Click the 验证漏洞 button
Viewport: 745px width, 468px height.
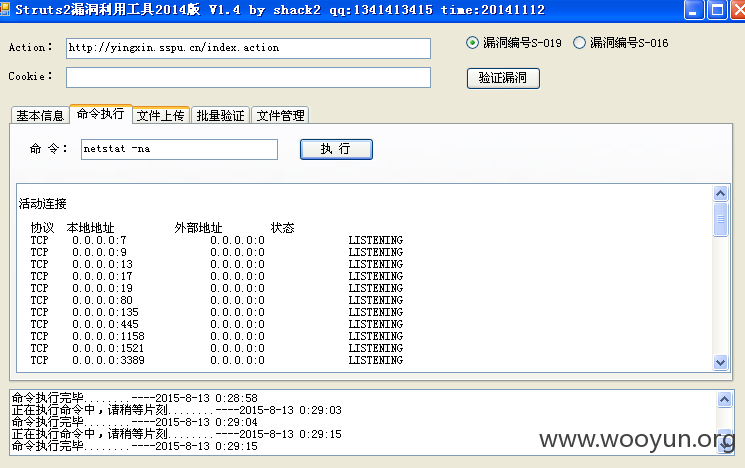(x=503, y=78)
